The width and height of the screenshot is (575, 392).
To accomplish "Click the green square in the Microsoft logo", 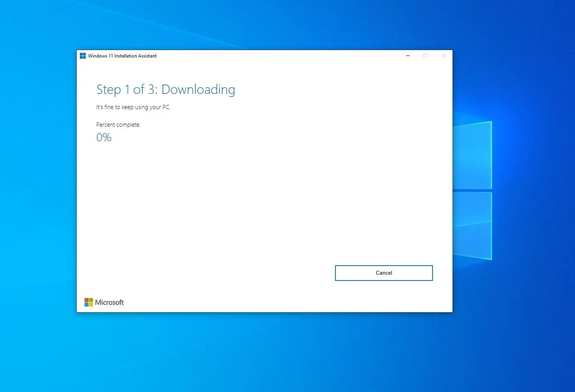I will [x=90, y=299].
